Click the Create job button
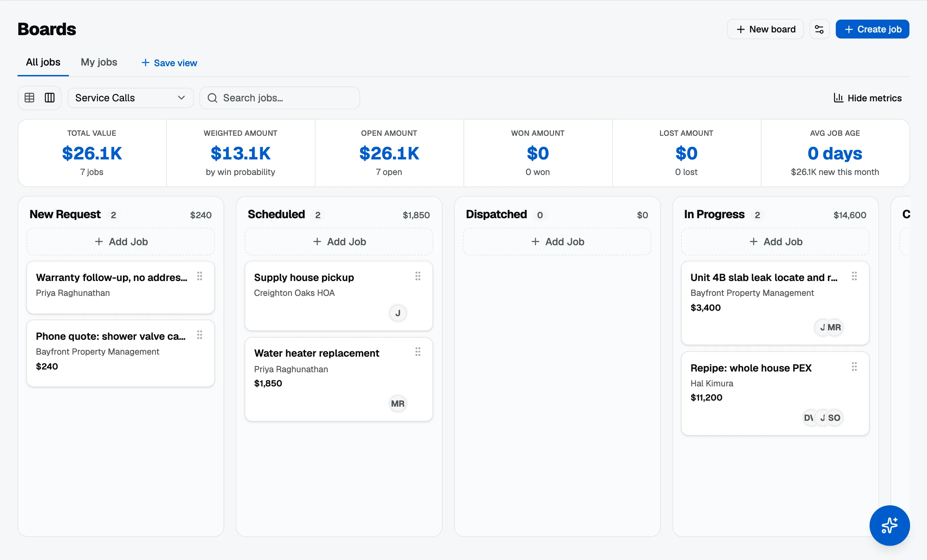This screenshot has width=927, height=560. pyautogui.click(x=873, y=29)
